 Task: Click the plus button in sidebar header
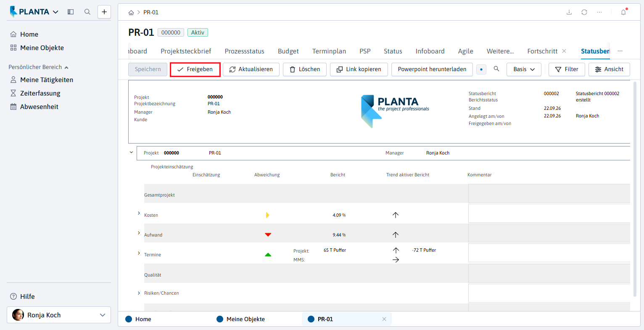tap(104, 12)
